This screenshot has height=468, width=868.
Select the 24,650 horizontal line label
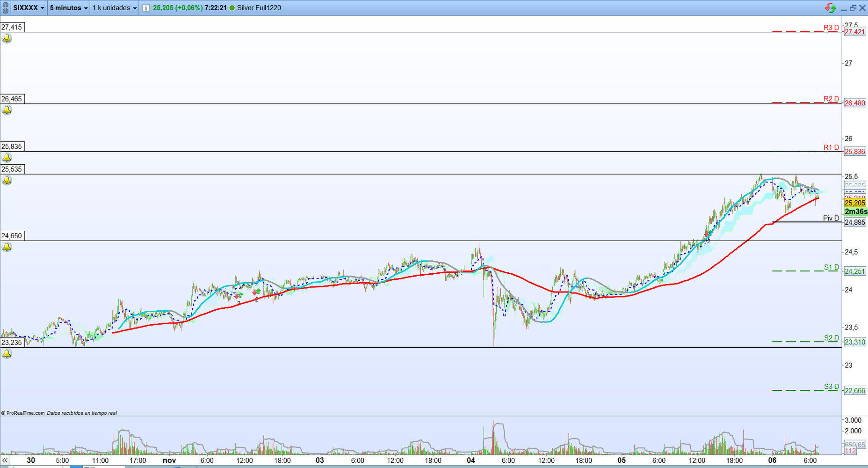12,236
